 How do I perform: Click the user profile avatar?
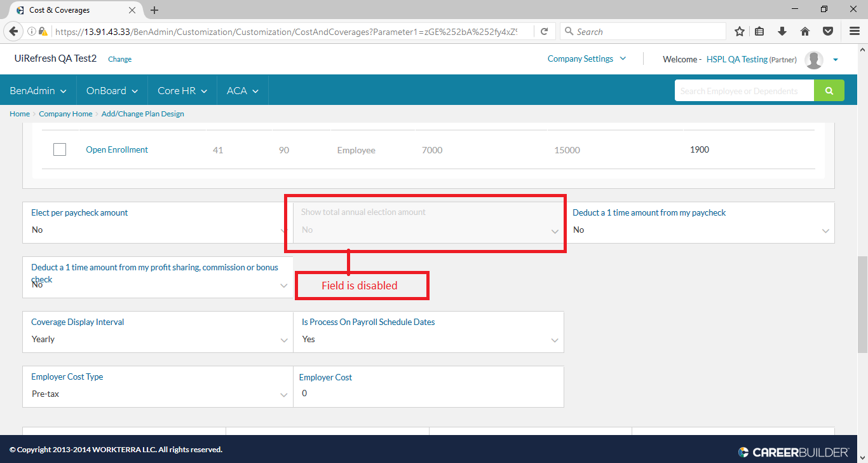[813, 60]
